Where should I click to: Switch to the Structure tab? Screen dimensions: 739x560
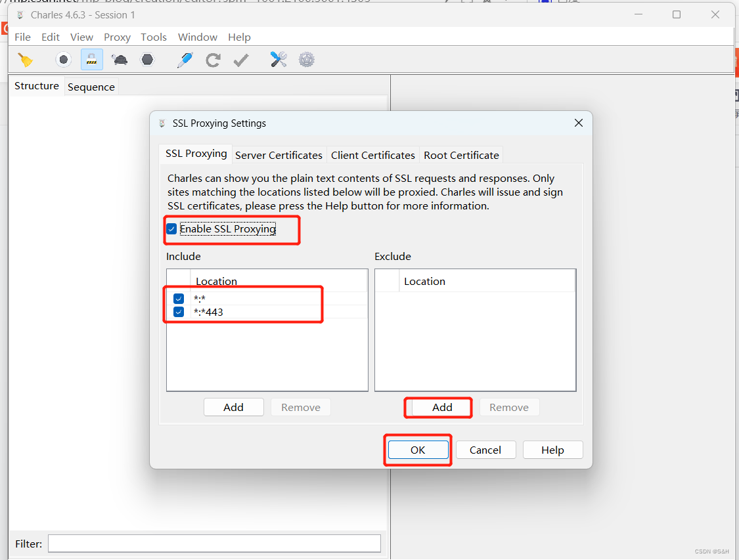pos(37,86)
